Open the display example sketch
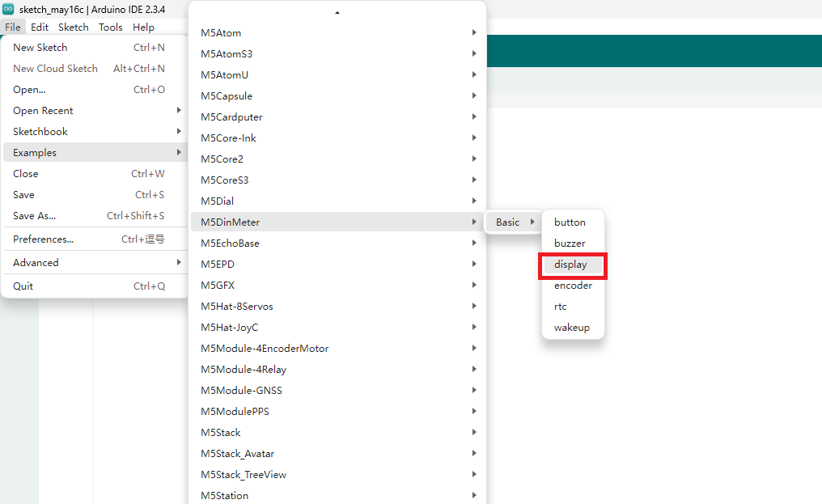 pyautogui.click(x=573, y=265)
